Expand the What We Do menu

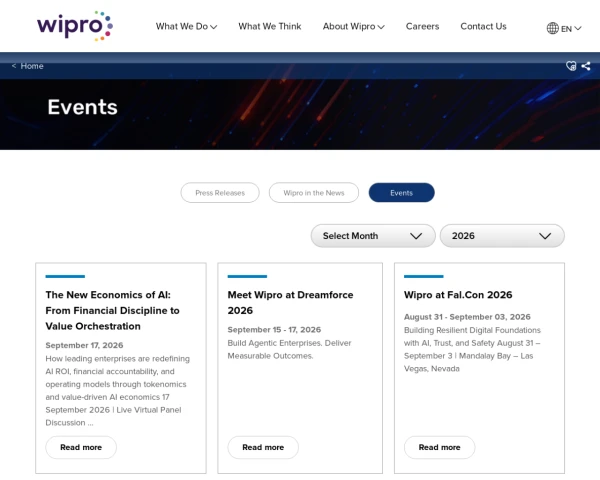click(186, 26)
